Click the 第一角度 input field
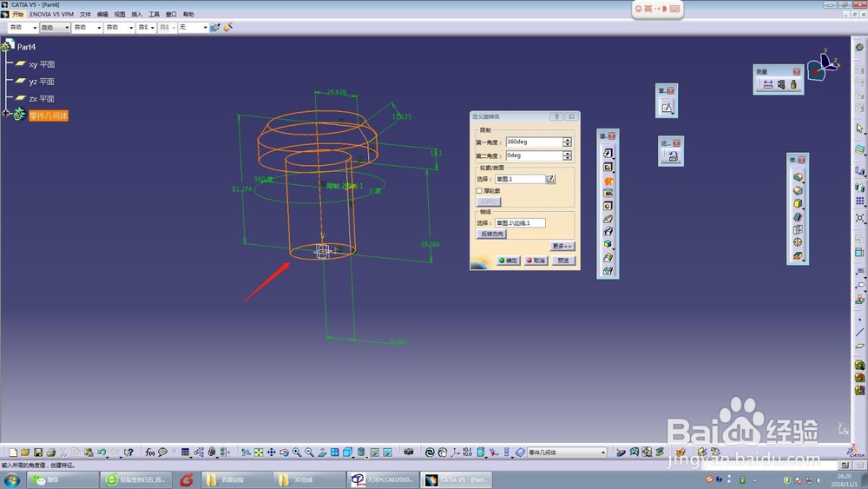Image resolution: width=868 pixels, height=489 pixels. point(534,142)
